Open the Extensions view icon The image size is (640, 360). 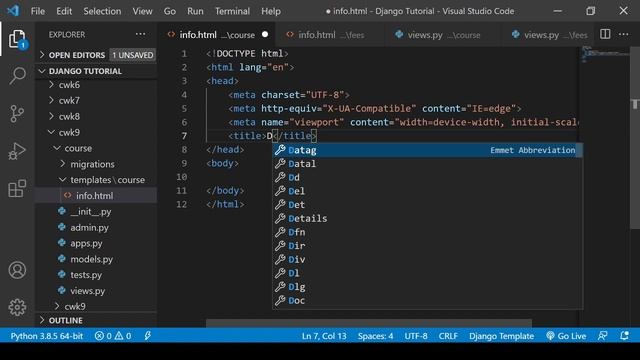click(17, 189)
